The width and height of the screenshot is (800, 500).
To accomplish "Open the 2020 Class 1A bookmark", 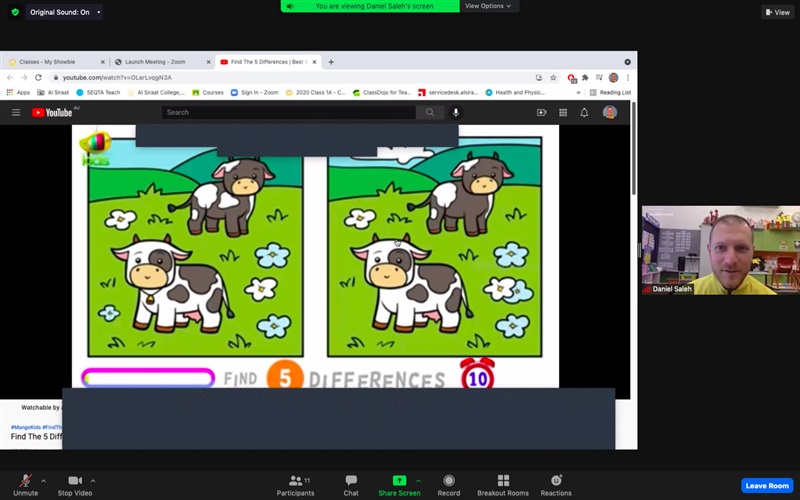I will point(316,92).
